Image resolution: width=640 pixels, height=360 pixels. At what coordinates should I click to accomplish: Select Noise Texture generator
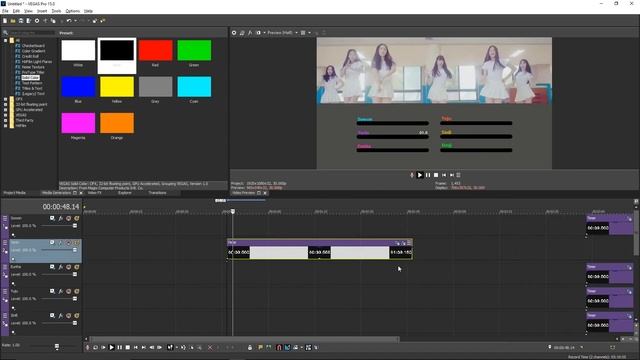click(x=33, y=67)
